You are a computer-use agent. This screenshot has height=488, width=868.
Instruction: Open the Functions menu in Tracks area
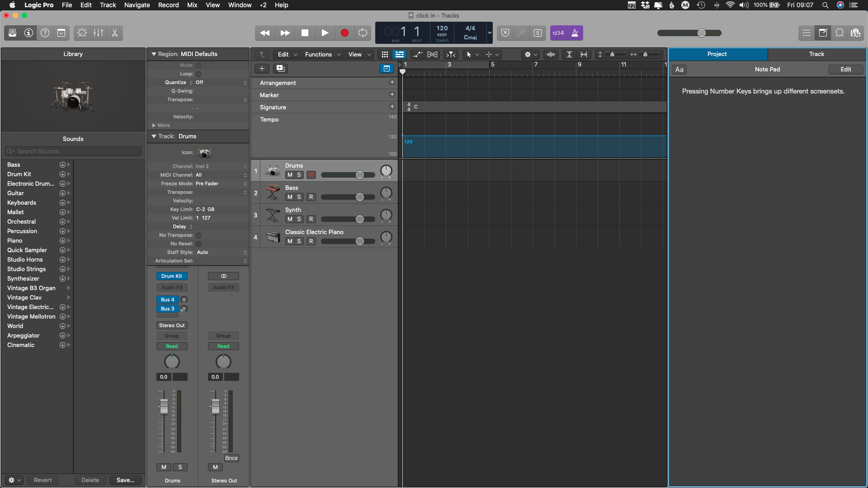[322, 55]
